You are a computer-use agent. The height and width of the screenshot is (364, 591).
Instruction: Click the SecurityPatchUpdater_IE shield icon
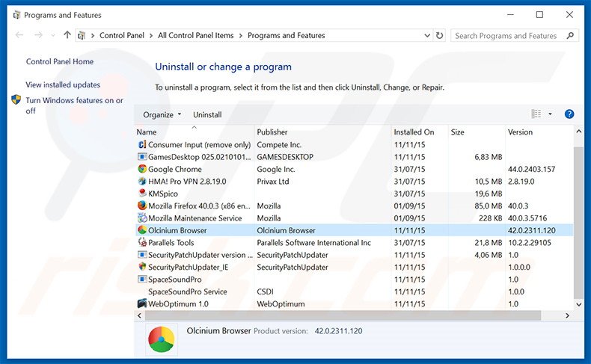tap(142, 267)
